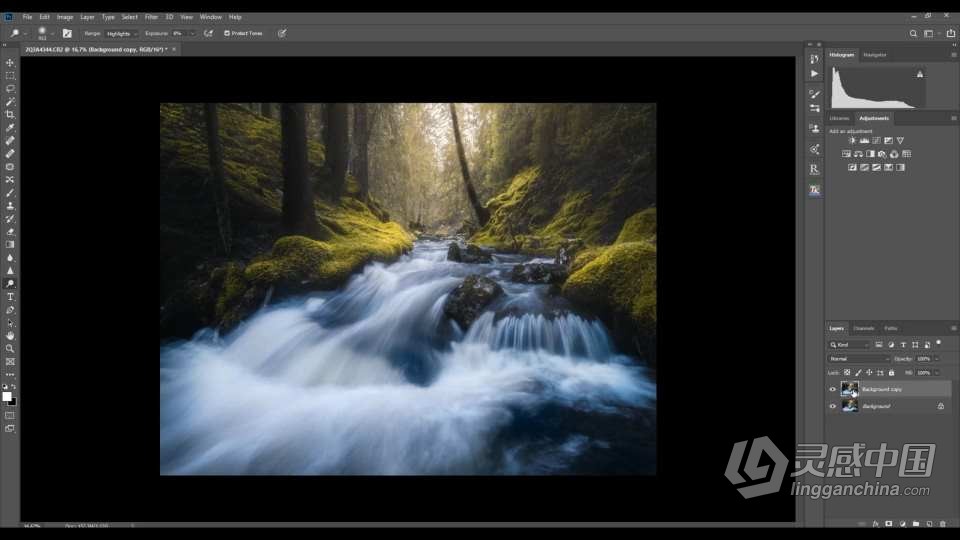Click the brush settings panel toggle button
The width and height of the screenshot is (960, 540).
(67, 34)
